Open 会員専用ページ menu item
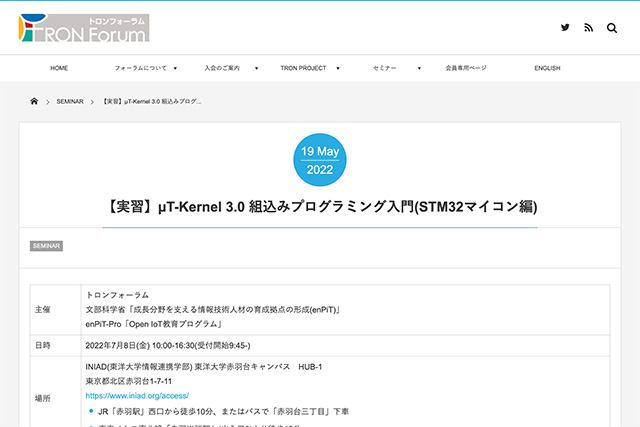640x427 pixels. click(x=466, y=68)
